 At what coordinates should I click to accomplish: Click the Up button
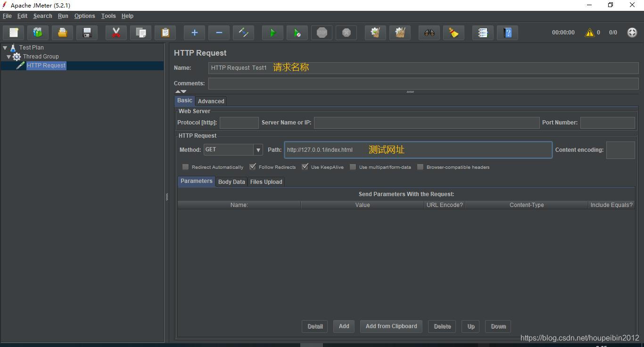pos(471,326)
